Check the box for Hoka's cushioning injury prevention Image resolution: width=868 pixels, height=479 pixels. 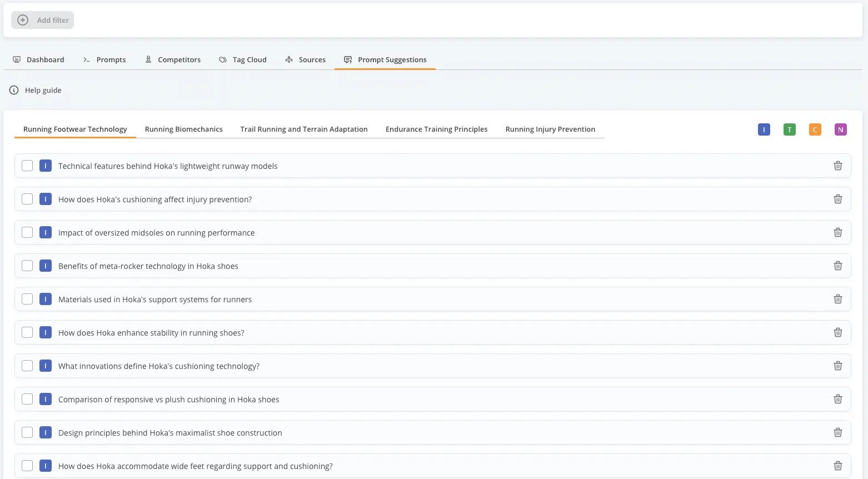(x=27, y=199)
